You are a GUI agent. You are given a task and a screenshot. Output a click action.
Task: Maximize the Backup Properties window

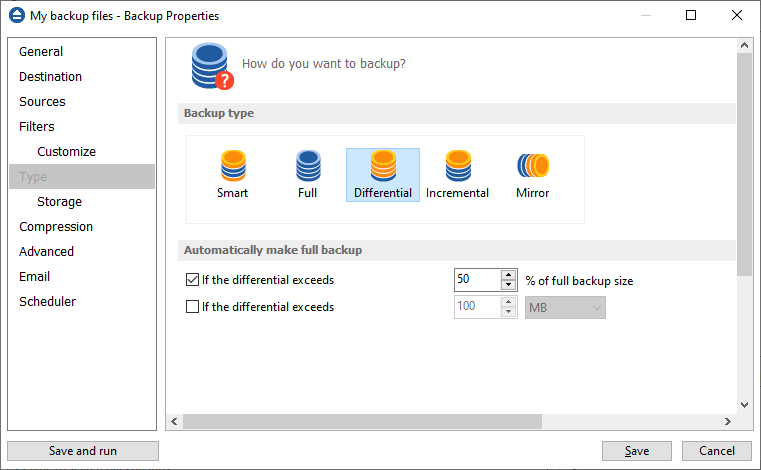tap(691, 16)
